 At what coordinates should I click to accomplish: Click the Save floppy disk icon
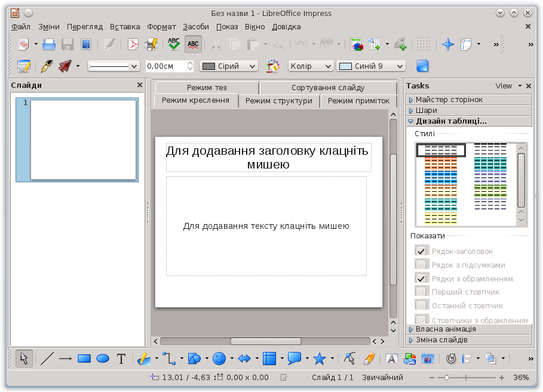tap(68, 44)
